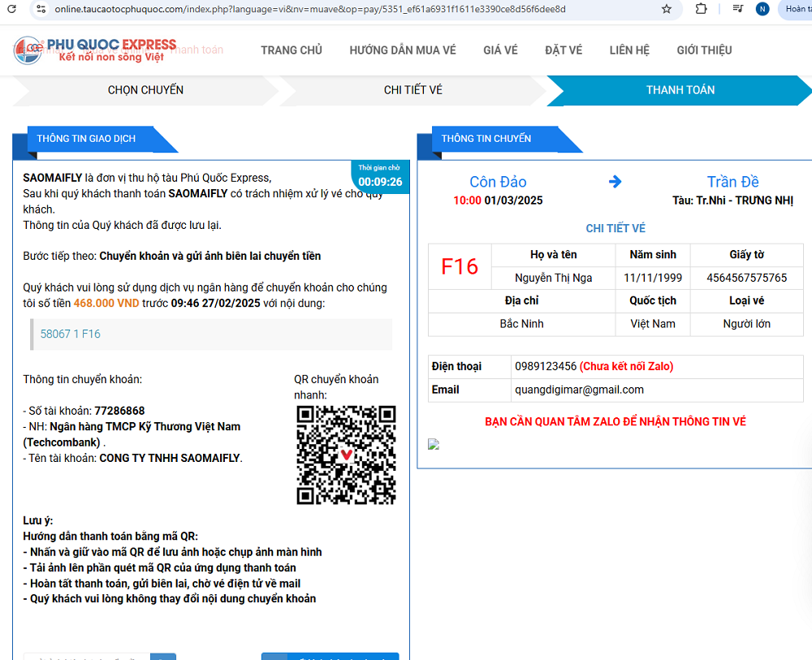Screen dimensions: 812x660
Task: Open the media control icon in toolbar
Action: coord(738,9)
